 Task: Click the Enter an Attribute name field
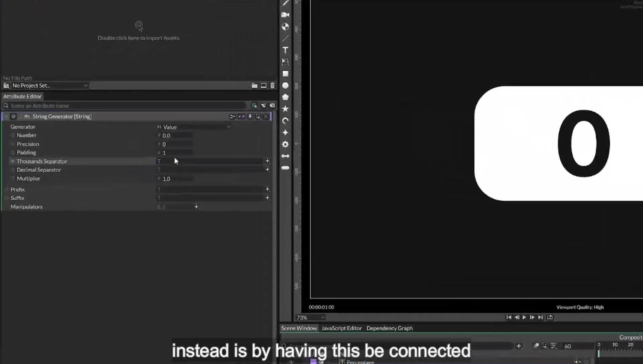point(127,106)
